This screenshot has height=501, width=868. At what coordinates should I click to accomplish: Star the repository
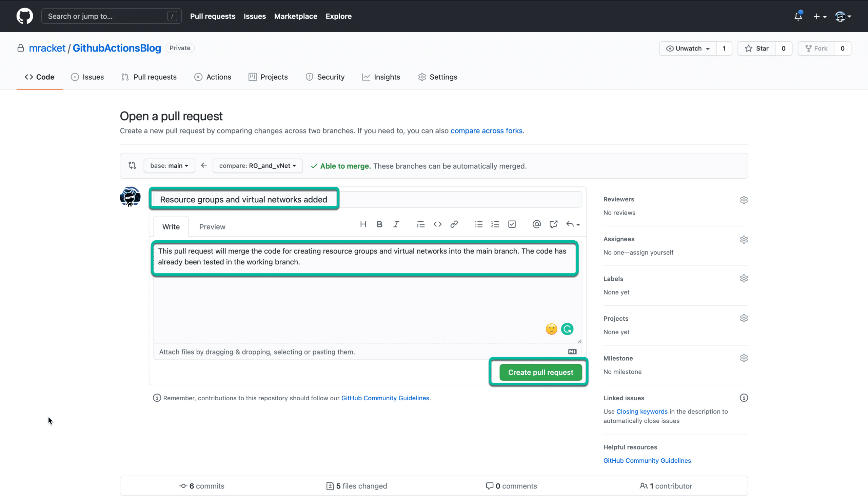coord(756,48)
